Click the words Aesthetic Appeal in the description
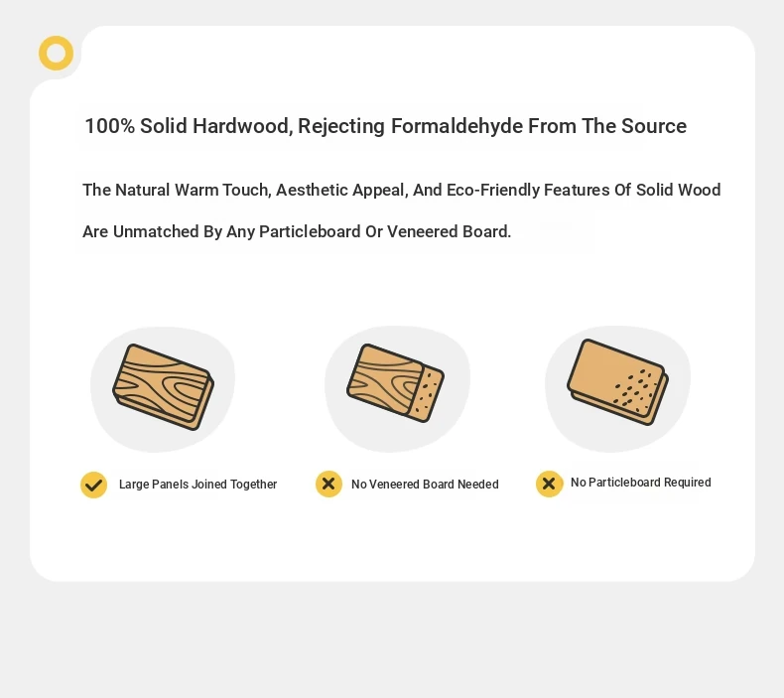Image resolution: width=784 pixels, height=698 pixels. (342, 190)
